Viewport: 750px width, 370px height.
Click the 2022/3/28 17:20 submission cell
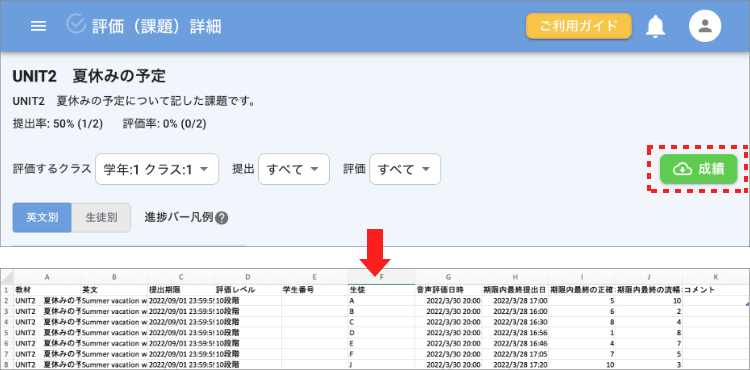click(515, 364)
